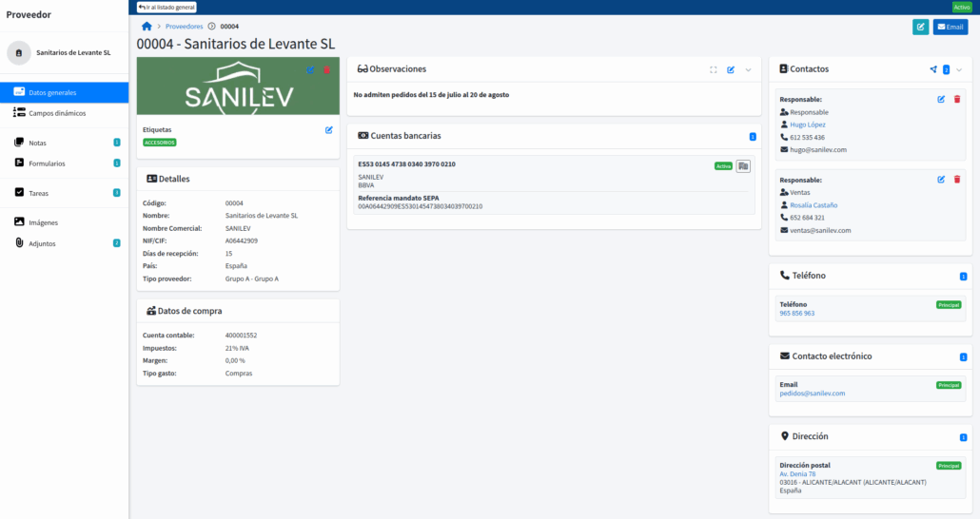Click the ACCESORIOS tag

pyautogui.click(x=160, y=143)
